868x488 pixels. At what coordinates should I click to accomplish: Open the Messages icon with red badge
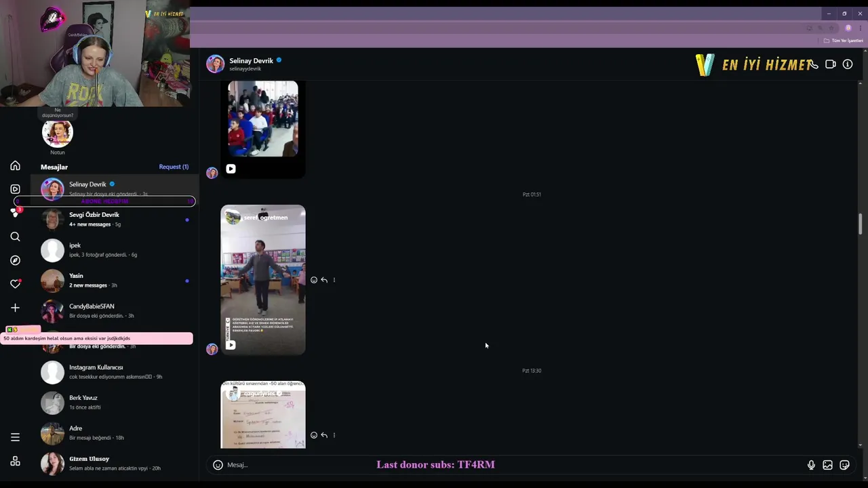coord(15,213)
